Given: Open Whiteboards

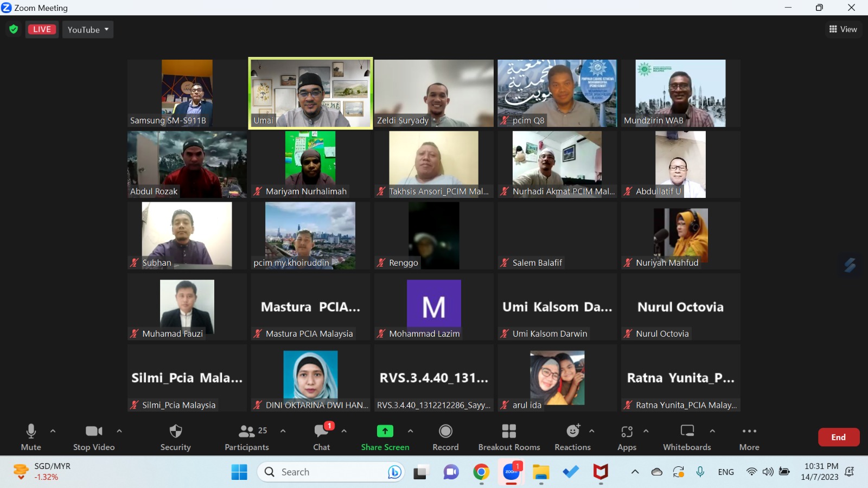Looking at the screenshot, I should pyautogui.click(x=687, y=437).
